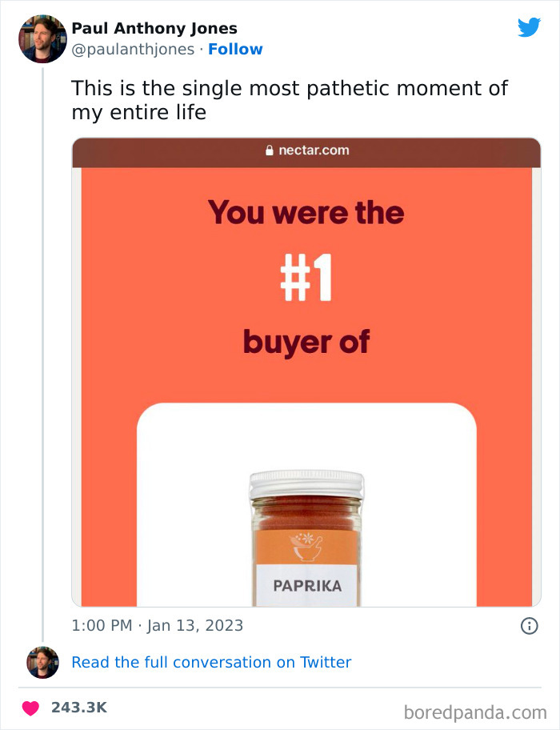Viewport: 560px width, 730px height.
Task: Click the Twitter bird logo icon
Action: pos(530,26)
